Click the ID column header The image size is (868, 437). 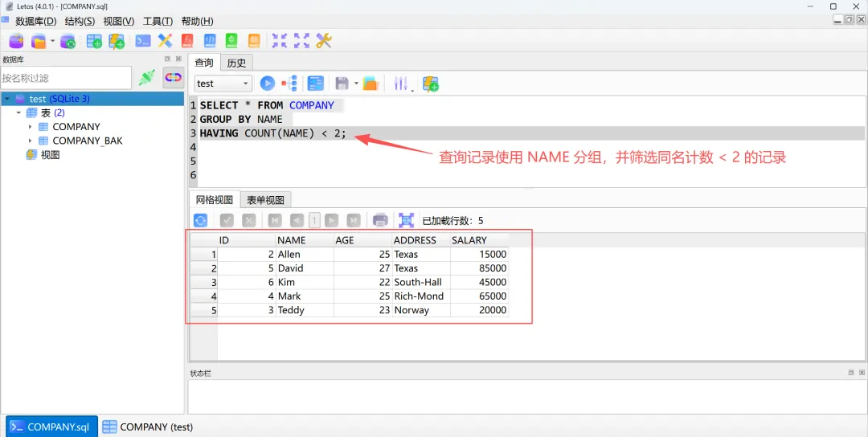[247, 240]
